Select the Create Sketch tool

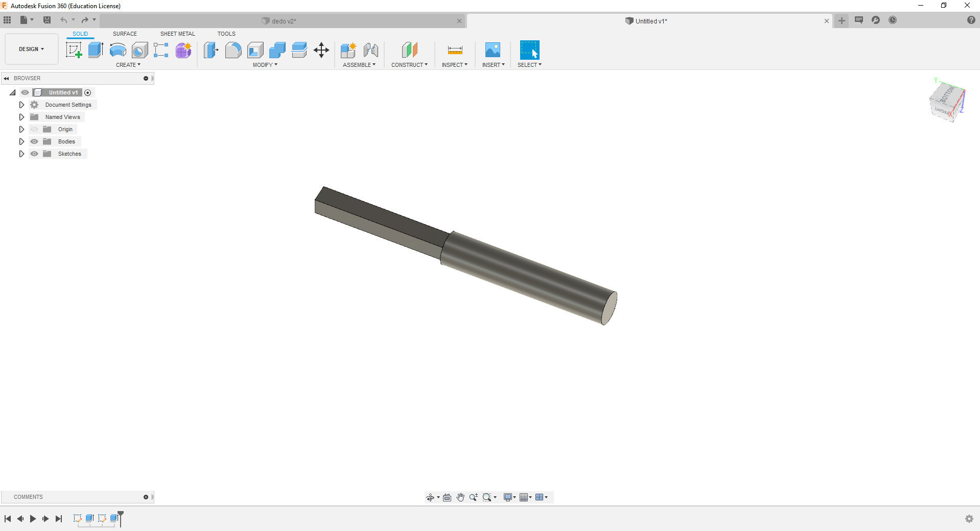point(74,50)
